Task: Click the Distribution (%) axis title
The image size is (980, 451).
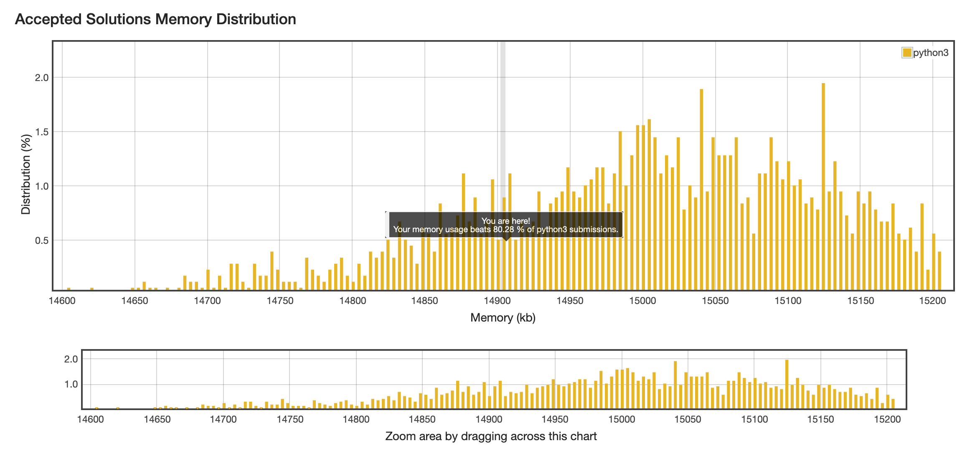Action: [x=26, y=174]
